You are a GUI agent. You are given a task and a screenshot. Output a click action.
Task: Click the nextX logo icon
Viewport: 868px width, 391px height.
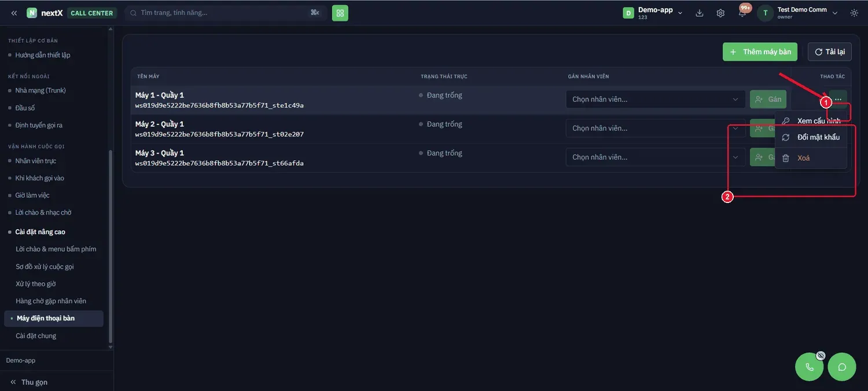pyautogui.click(x=32, y=13)
